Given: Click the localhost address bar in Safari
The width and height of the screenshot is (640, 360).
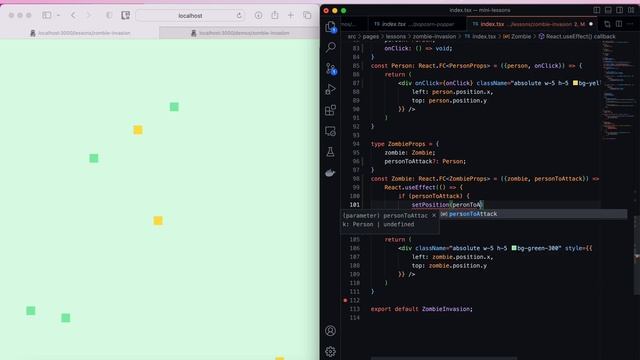Looking at the screenshot, I should pos(190,16).
